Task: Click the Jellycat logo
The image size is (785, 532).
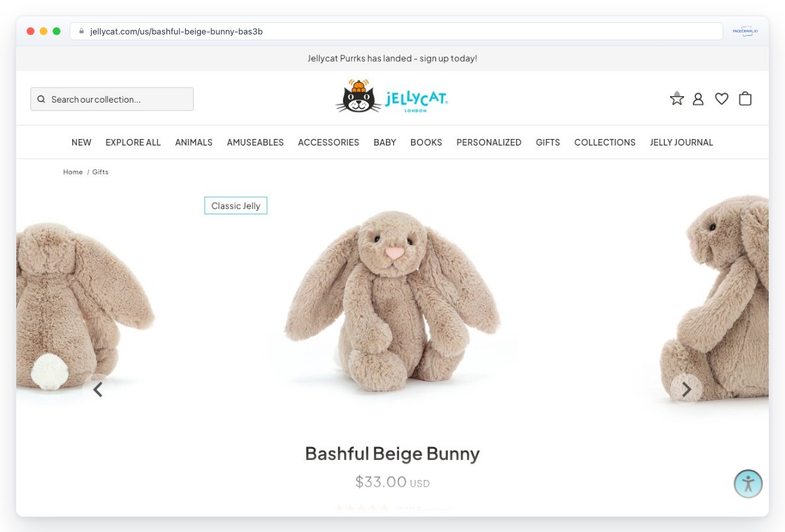Action: [392, 96]
